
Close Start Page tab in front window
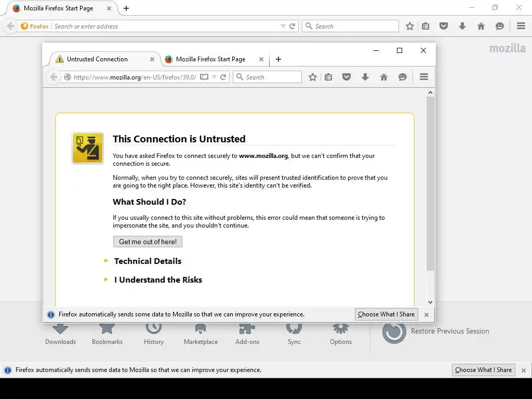coord(261,59)
